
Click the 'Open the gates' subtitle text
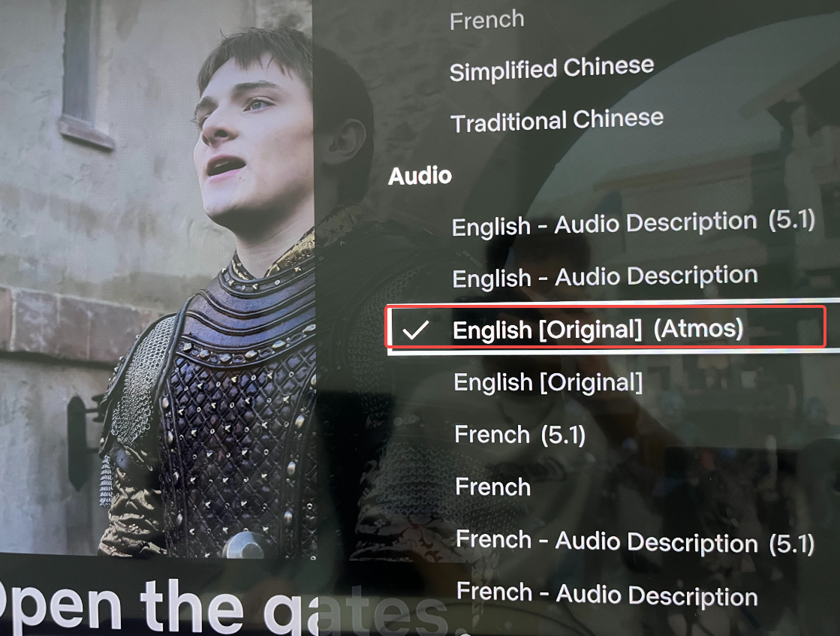225,608
